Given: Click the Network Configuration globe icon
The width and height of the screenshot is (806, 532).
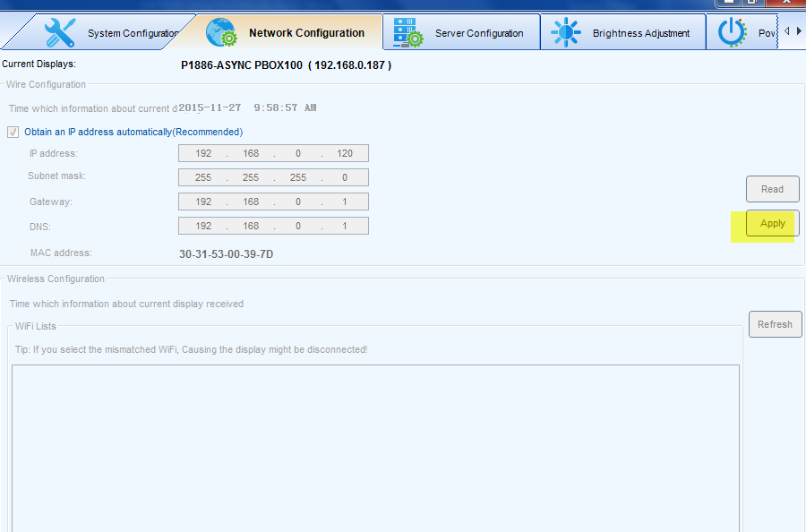Looking at the screenshot, I should point(221,33).
